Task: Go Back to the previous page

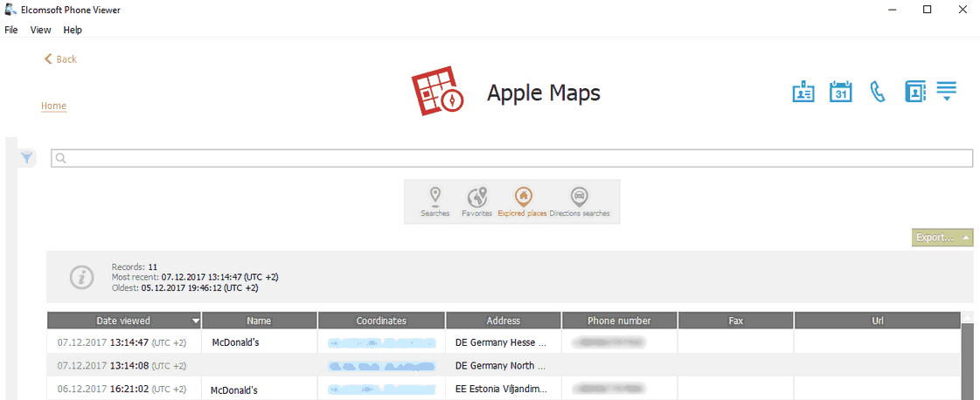Action: 60,59
